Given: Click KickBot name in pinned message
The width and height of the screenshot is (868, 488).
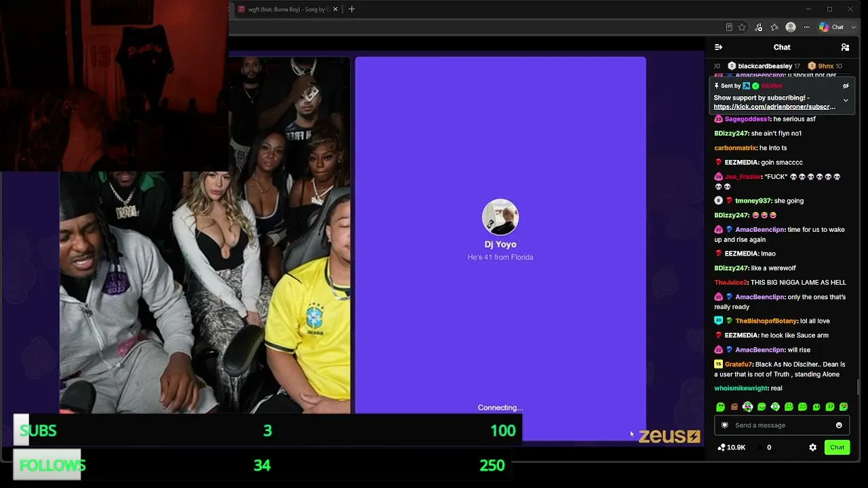Looking at the screenshot, I should click(772, 86).
